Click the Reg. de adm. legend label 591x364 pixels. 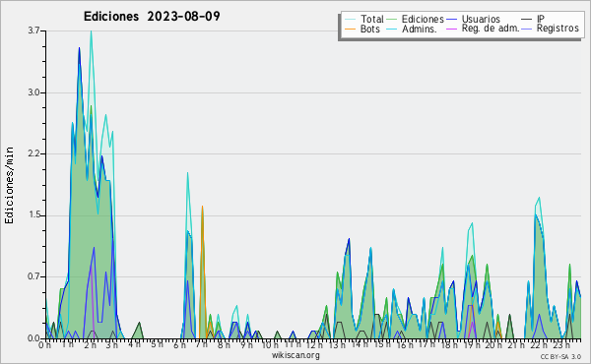(491, 29)
